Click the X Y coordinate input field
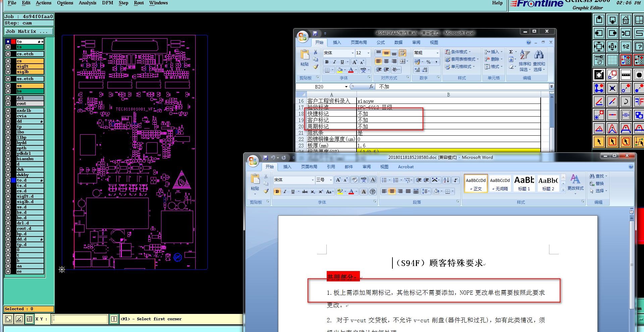 pyautogui.click(x=80, y=319)
